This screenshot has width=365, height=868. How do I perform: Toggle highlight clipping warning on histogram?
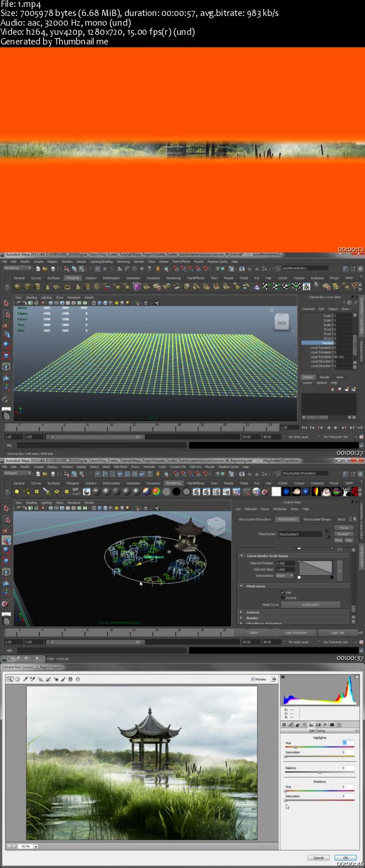(x=357, y=677)
